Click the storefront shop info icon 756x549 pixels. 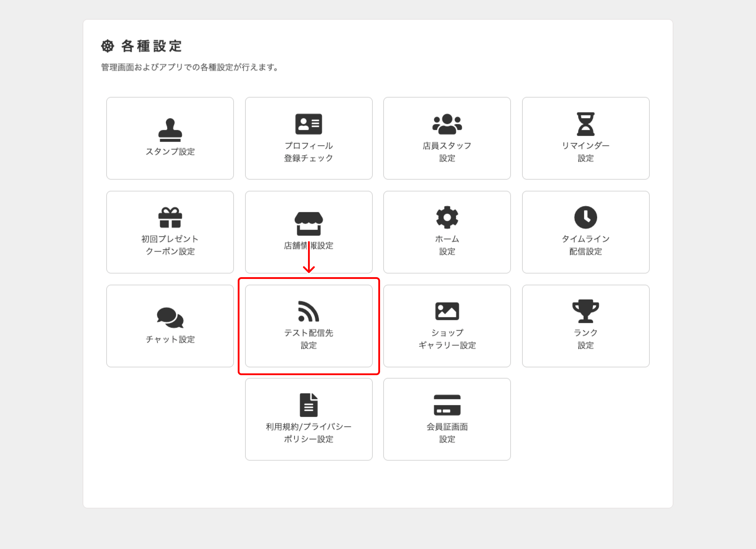point(309,223)
